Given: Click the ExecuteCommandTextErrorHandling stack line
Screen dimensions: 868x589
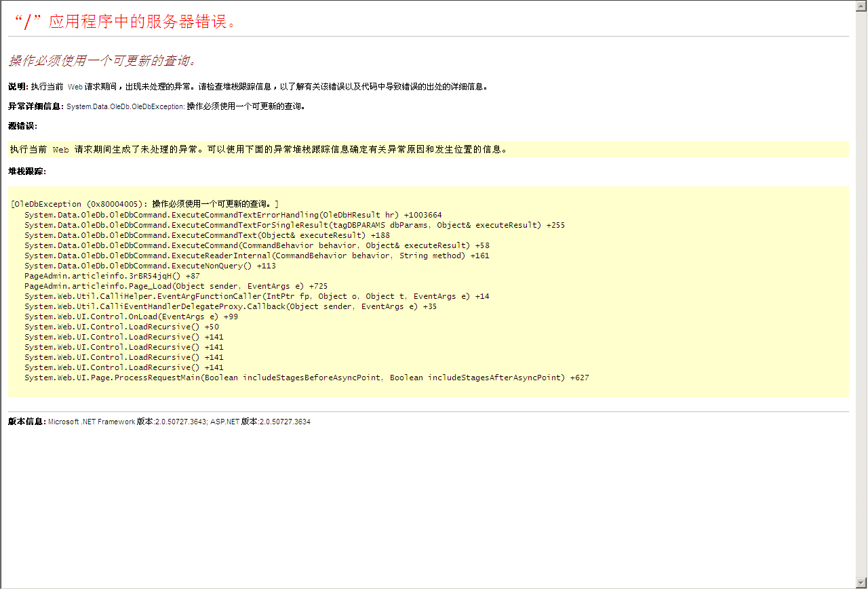Looking at the screenshot, I should click(x=233, y=215).
